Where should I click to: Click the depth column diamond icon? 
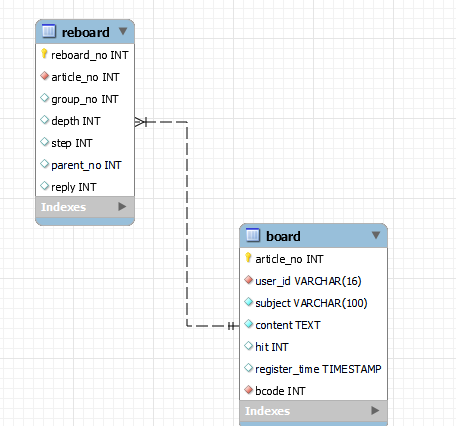[x=44, y=120]
